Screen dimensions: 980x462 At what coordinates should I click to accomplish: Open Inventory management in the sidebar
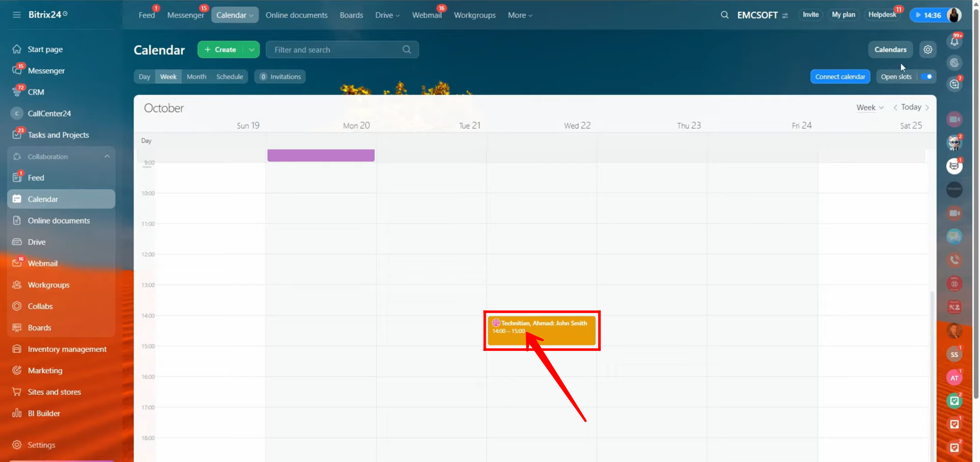tap(67, 349)
